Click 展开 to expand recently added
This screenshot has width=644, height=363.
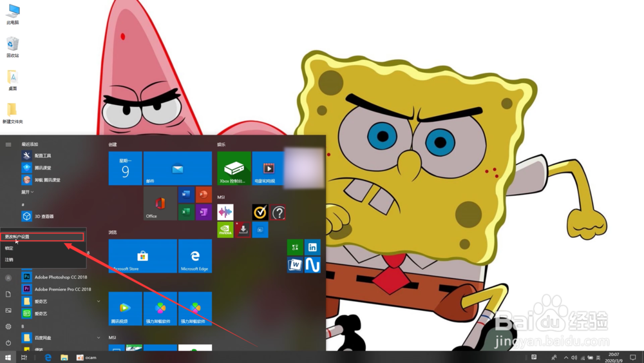(28, 192)
